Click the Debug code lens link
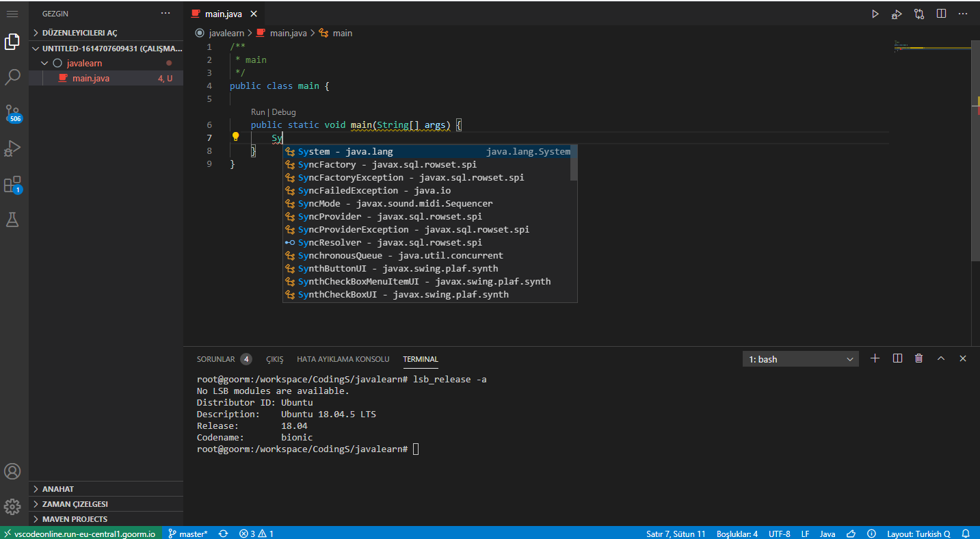 click(x=284, y=112)
